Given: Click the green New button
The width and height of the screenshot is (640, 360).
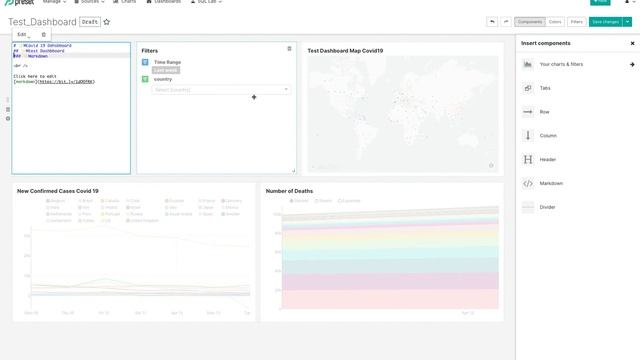Looking at the screenshot, I should [600, 2].
